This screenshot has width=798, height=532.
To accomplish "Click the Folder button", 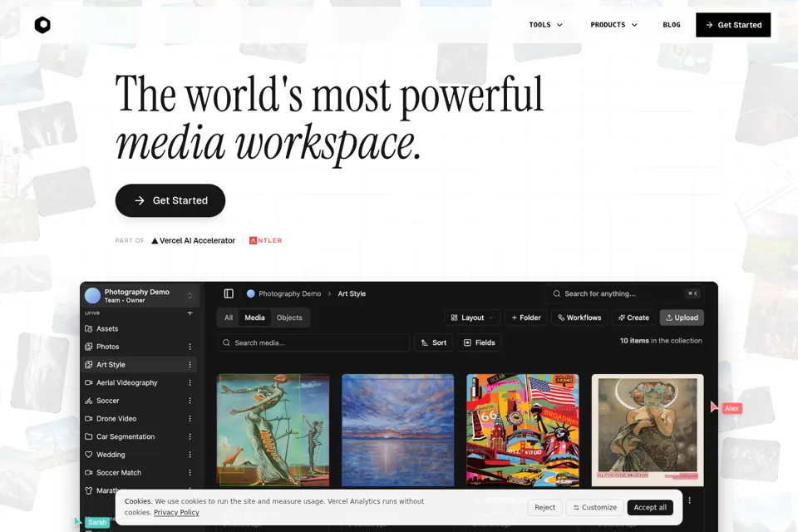I will point(525,318).
